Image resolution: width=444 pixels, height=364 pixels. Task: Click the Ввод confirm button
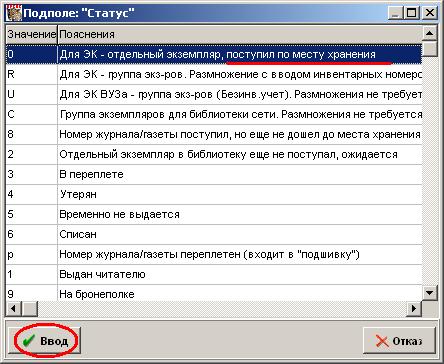(44, 341)
